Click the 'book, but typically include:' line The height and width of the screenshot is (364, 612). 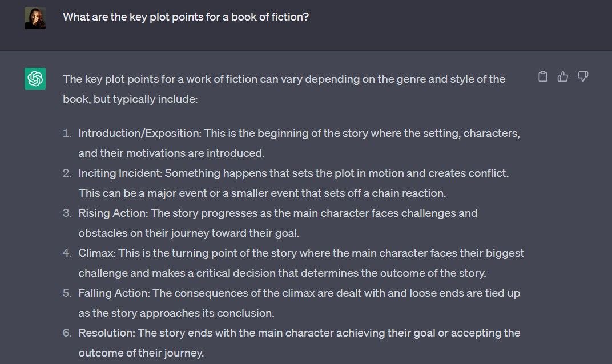(130, 99)
